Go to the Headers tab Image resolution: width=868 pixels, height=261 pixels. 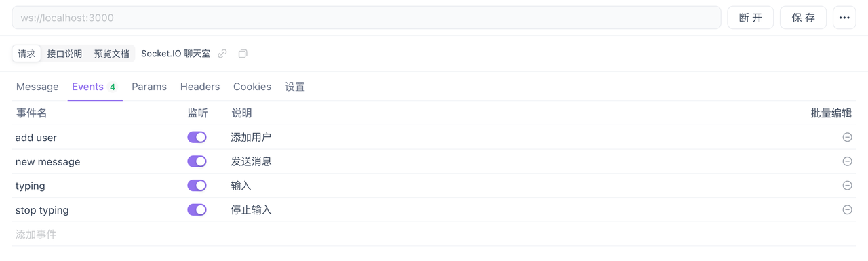(200, 87)
